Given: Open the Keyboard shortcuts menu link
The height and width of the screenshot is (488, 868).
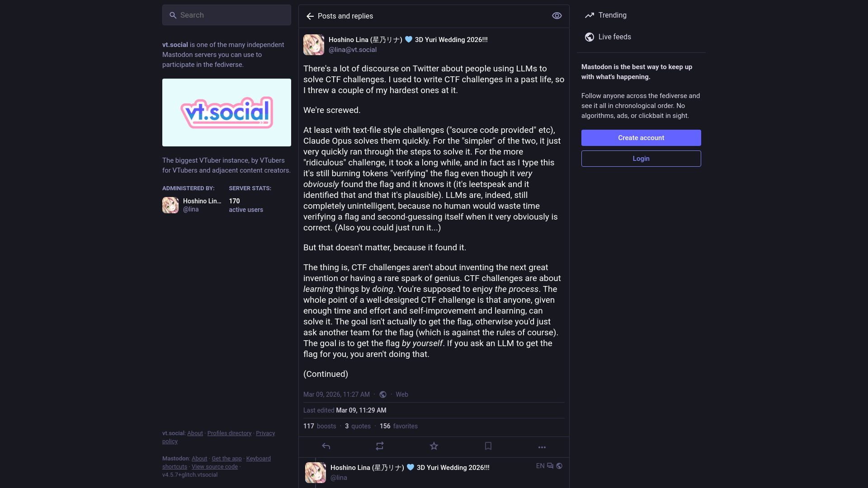Looking at the screenshot, I should pyautogui.click(x=259, y=458).
